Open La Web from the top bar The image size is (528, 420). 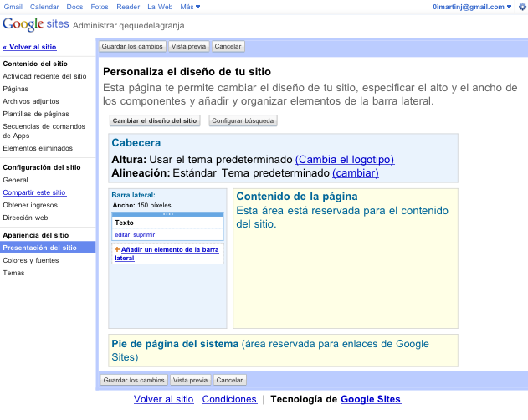click(160, 7)
